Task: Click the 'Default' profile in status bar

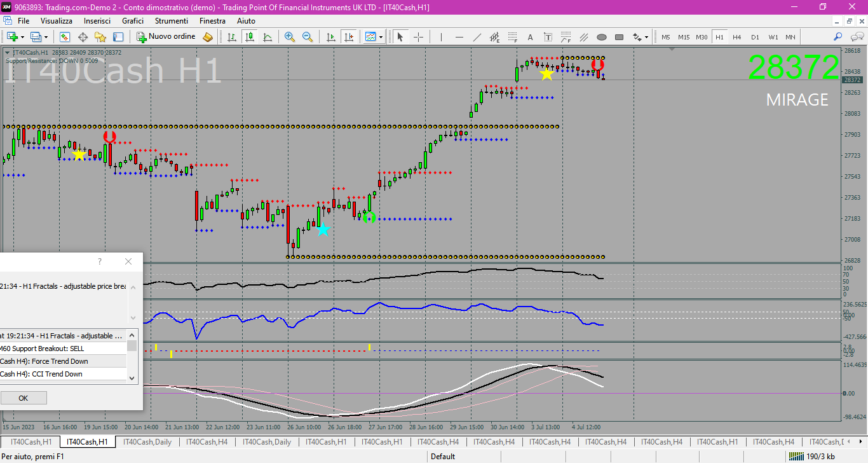Action: [x=443, y=456]
